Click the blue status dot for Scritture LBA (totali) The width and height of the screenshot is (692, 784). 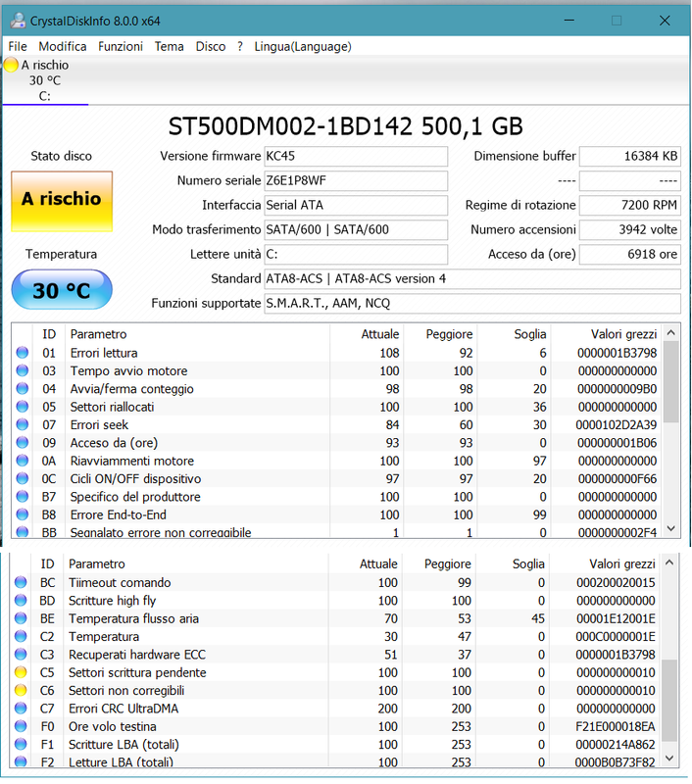[x=21, y=744]
